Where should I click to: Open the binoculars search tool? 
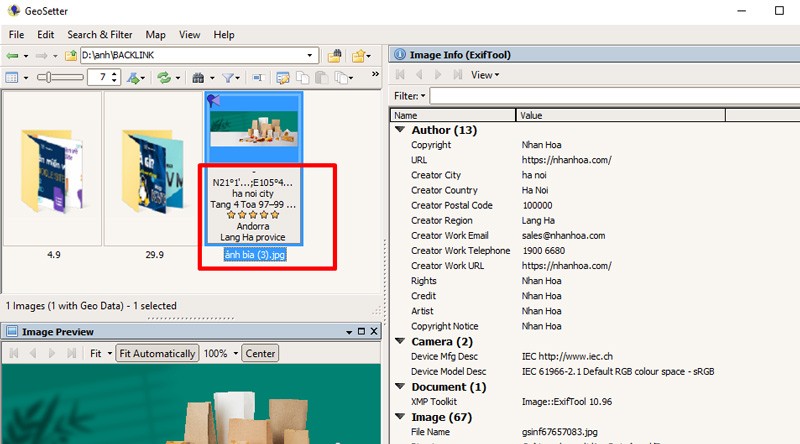[198, 77]
